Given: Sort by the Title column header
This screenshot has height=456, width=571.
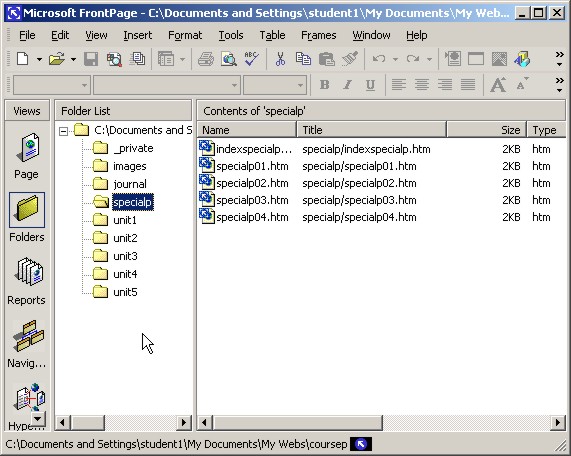Looking at the screenshot, I should pos(372,130).
